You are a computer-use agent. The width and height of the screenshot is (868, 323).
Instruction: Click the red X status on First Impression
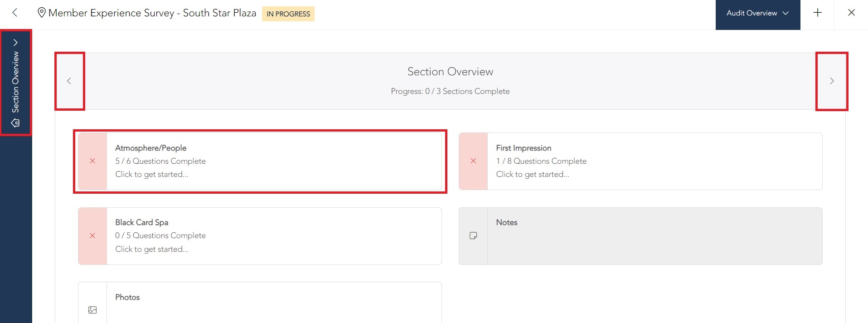(473, 161)
